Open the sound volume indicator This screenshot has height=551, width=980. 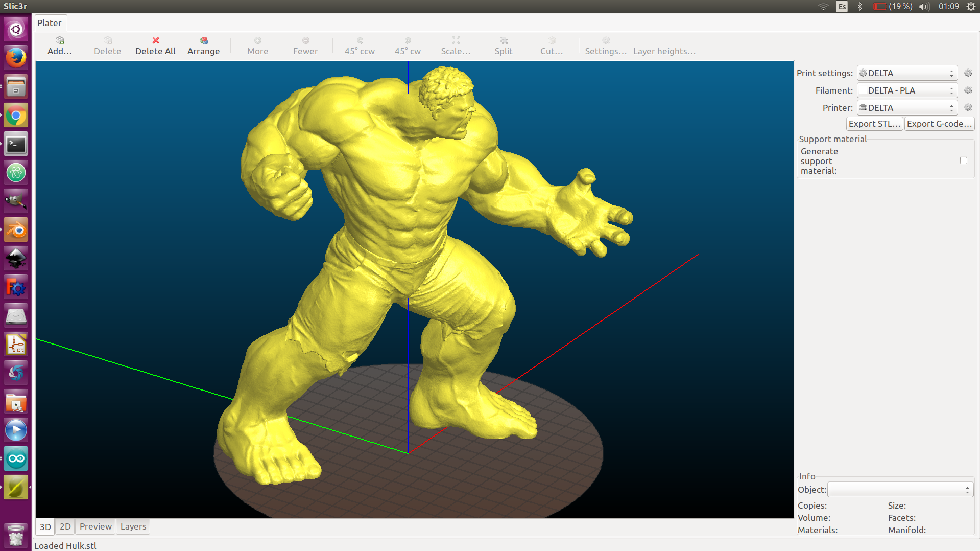click(x=924, y=7)
